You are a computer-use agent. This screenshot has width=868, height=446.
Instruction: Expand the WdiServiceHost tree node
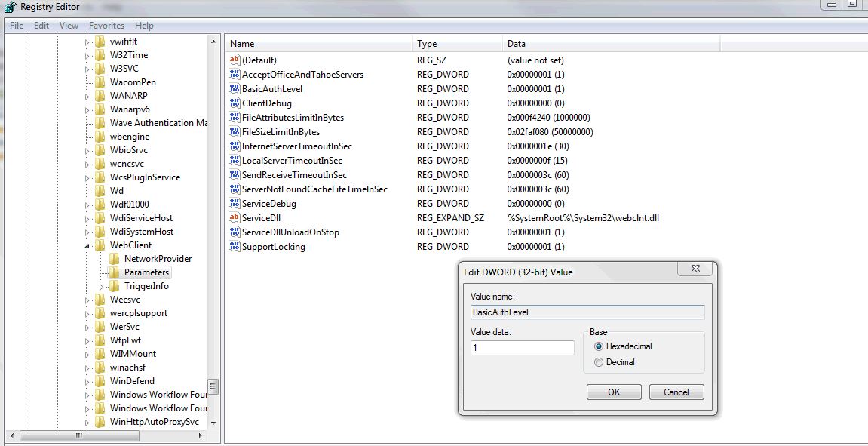coord(87,218)
